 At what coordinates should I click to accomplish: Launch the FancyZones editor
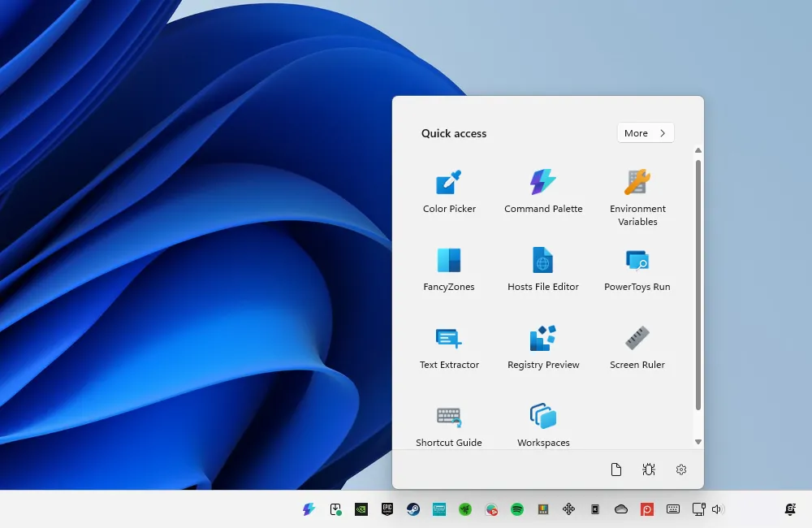coord(449,270)
